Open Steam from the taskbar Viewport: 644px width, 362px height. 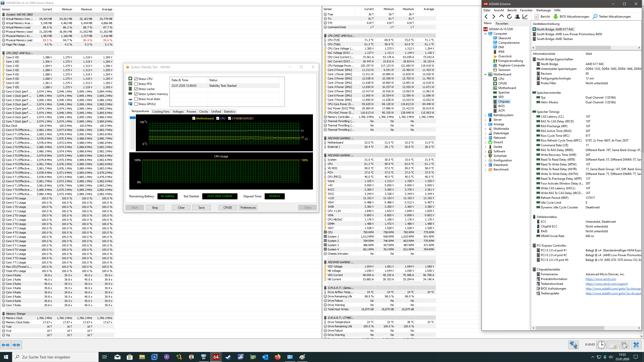tap(228, 357)
